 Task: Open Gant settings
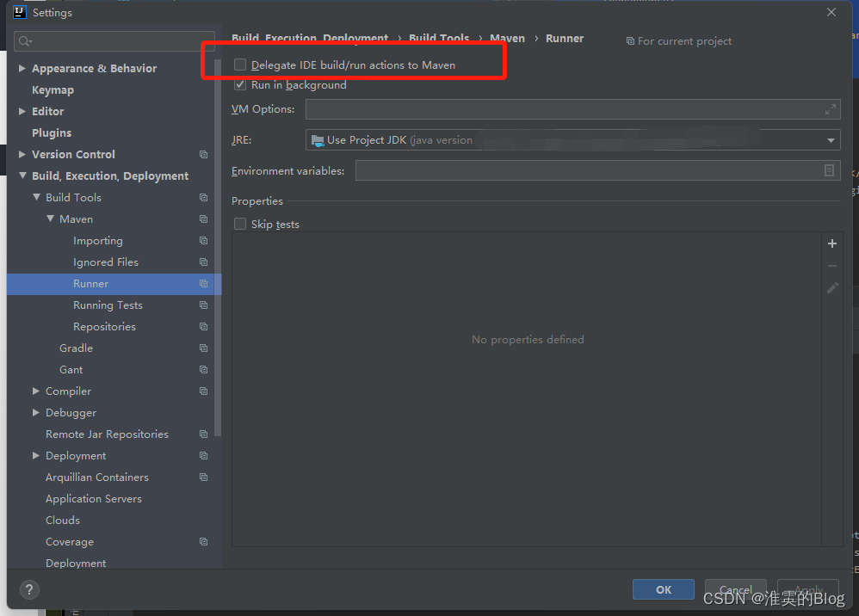pos(71,370)
